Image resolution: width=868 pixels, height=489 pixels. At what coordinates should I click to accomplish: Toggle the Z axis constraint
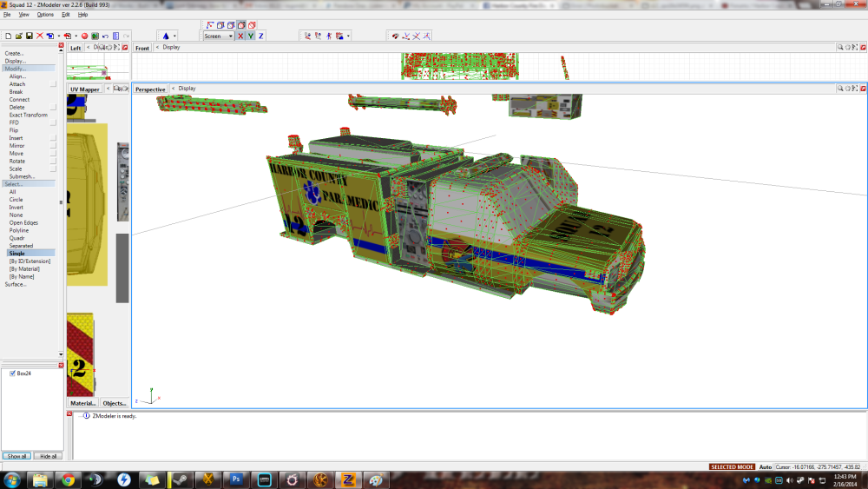pos(260,36)
